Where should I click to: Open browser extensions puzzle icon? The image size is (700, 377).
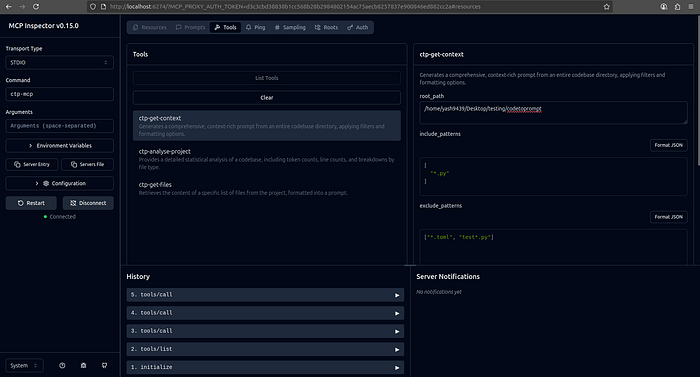(x=677, y=7)
